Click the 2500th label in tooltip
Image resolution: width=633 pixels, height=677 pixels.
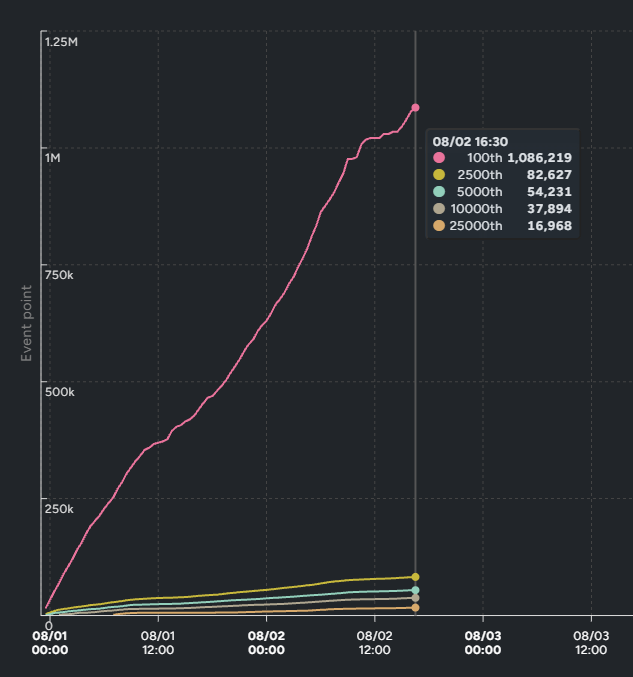pyautogui.click(x=480, y=174)
